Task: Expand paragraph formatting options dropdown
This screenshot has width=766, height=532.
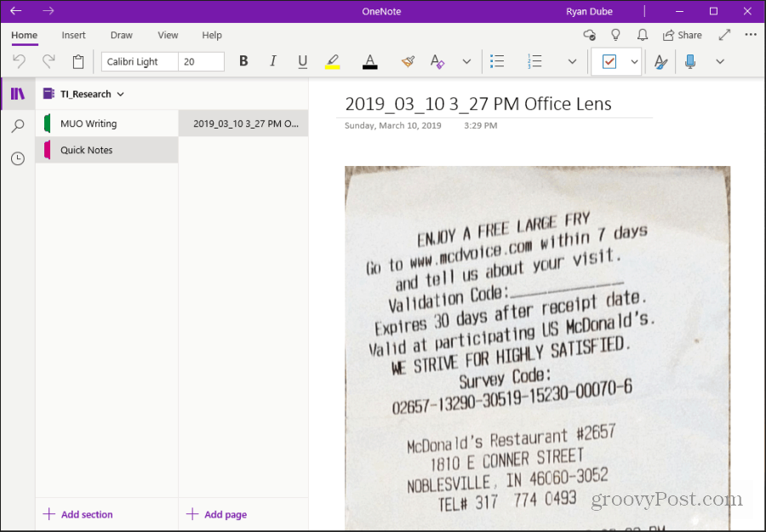Action: (572, 61)
